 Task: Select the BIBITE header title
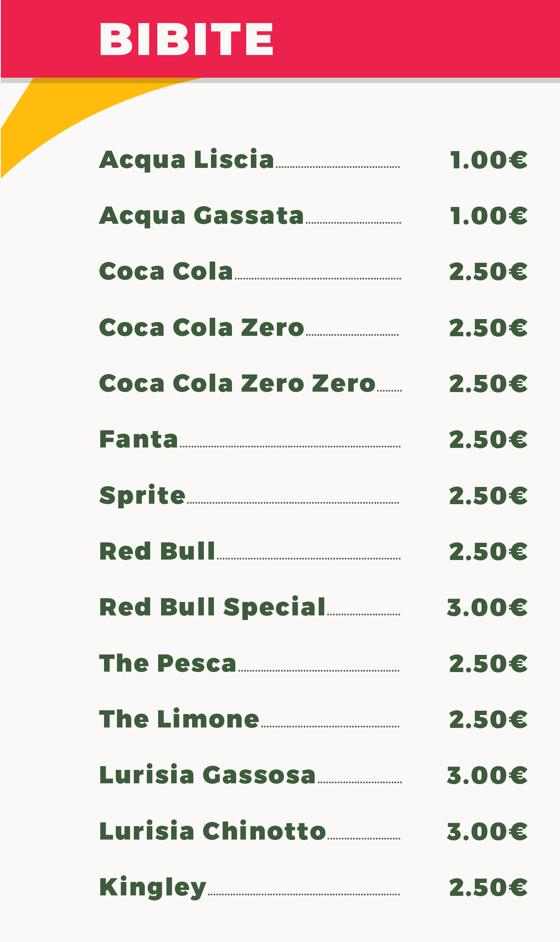(187, 39)
